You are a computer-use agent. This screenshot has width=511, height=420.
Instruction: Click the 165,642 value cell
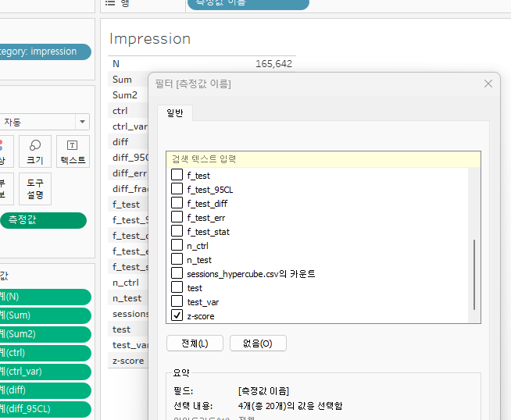(x=273, y=64)
